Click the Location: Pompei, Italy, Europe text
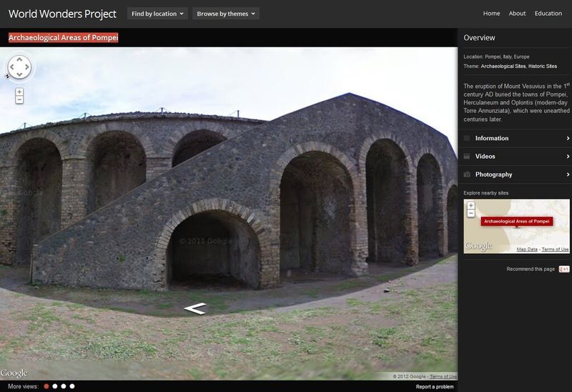Viewport: 572px width, 392px height. pos(496,57)
